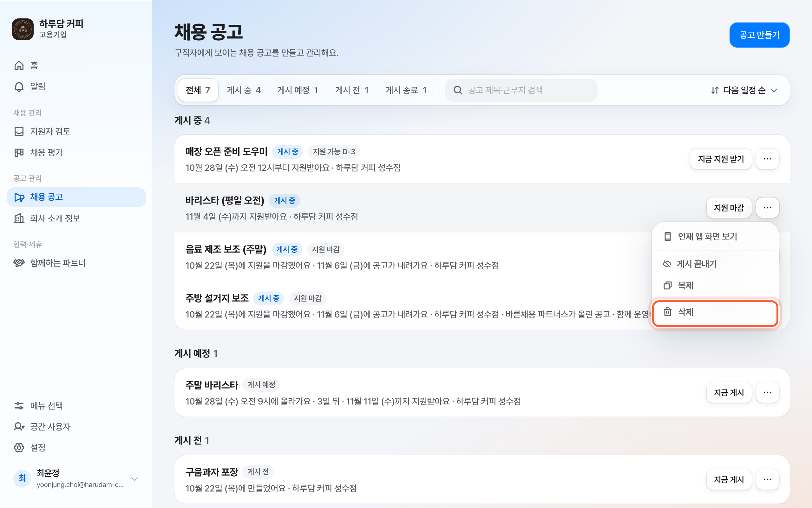Image resolution: width=812 pixels, height=508 pixels.
Task: Select the 전체 7 tab
Action: pyautogui.click(x=198, y=90)
